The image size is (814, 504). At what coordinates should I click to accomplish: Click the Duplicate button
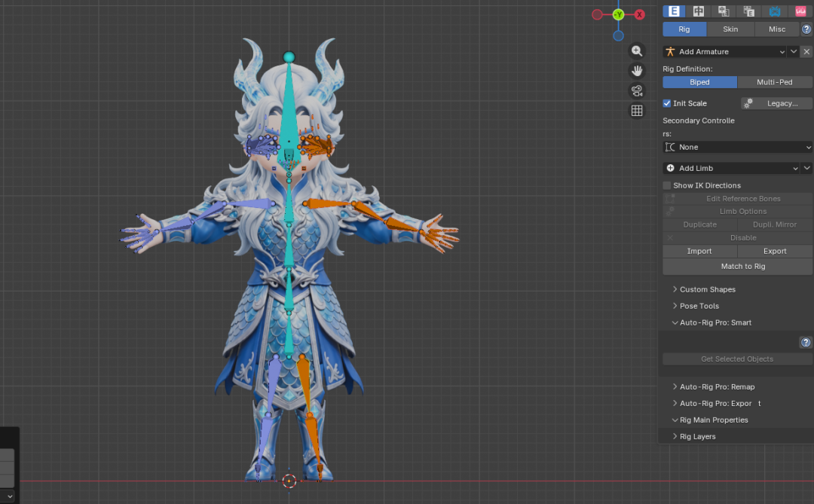[x=699, y=225]
